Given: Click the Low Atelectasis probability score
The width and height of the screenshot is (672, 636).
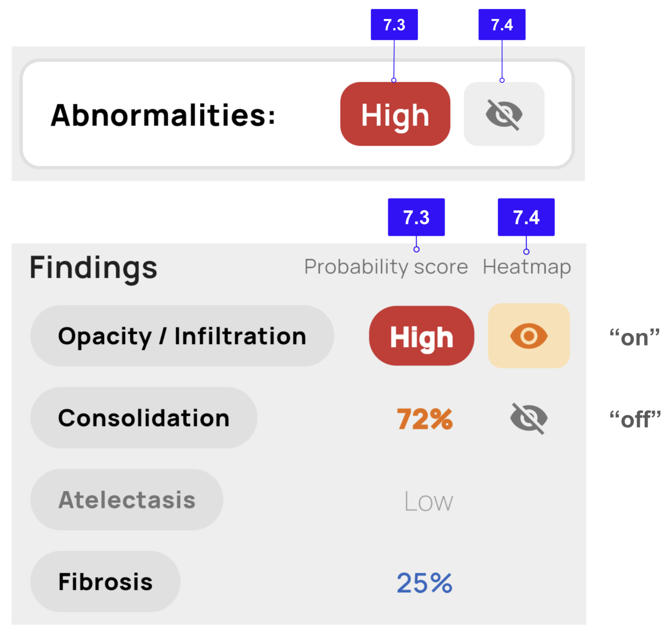Looking at the screenshot, I should point(428,501).
